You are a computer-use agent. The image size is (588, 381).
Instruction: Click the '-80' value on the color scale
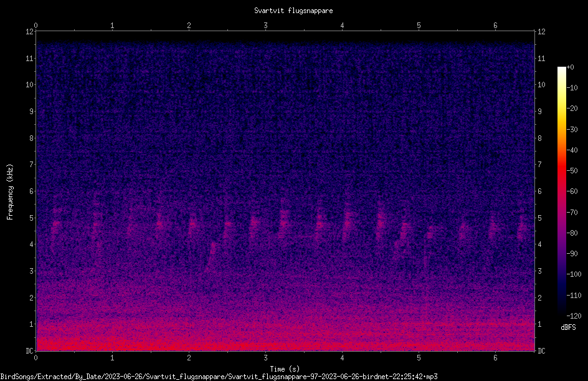click(572, 233)
